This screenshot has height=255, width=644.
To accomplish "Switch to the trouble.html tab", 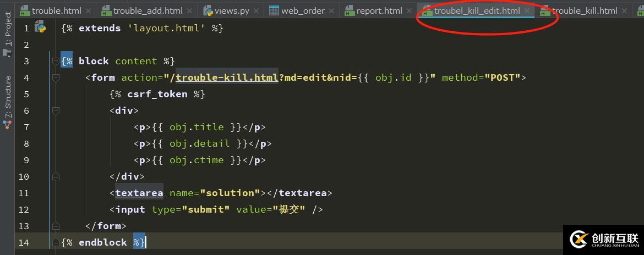I will (56, 10).
